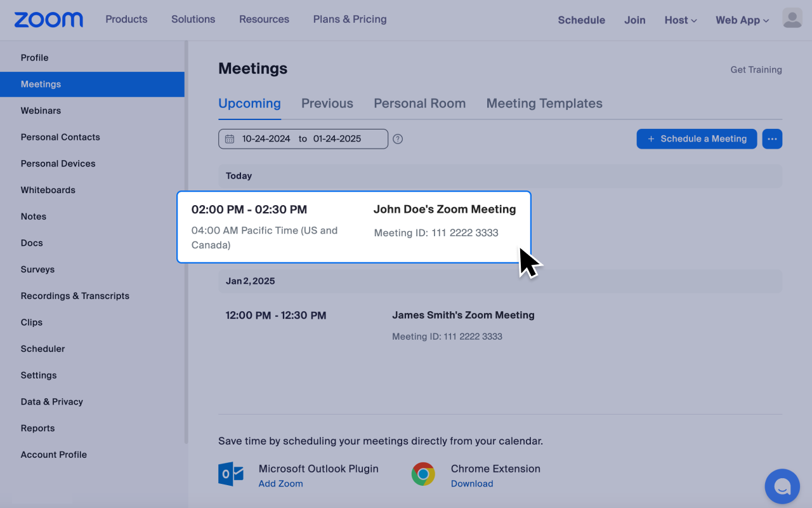Switch to the Personal Room tab
Image resolution: width=812 pixels, height=508 pixels.
point(419,104)
